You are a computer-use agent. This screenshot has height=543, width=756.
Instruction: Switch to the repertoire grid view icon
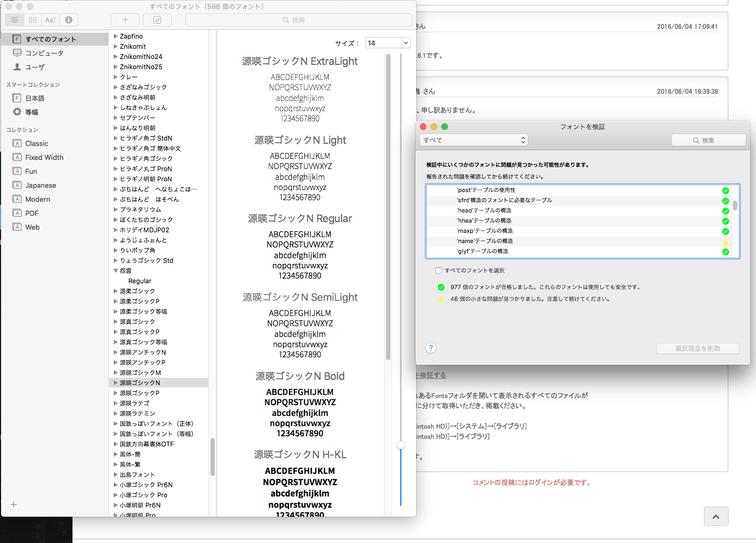(33, 20)
